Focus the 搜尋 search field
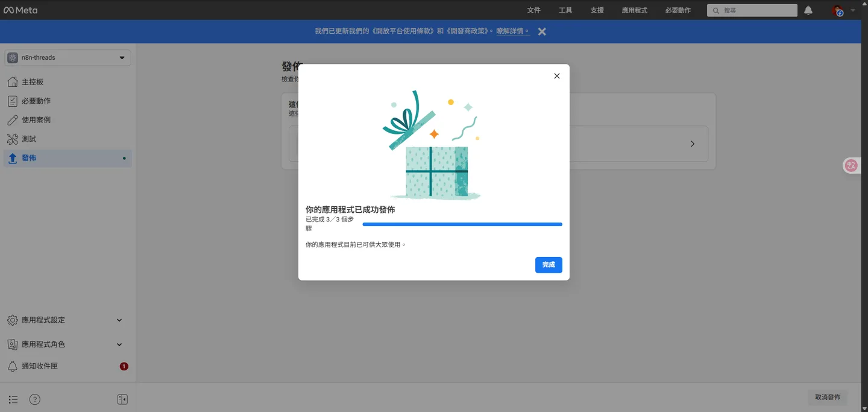Viewport: 868px width, 412px height. [752, 10]
